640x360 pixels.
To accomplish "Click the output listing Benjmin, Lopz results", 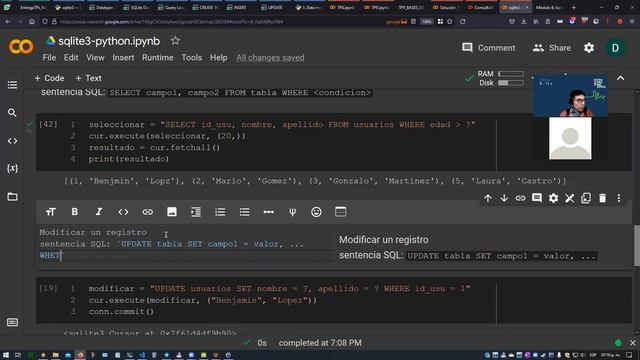I will pos(315,181).
